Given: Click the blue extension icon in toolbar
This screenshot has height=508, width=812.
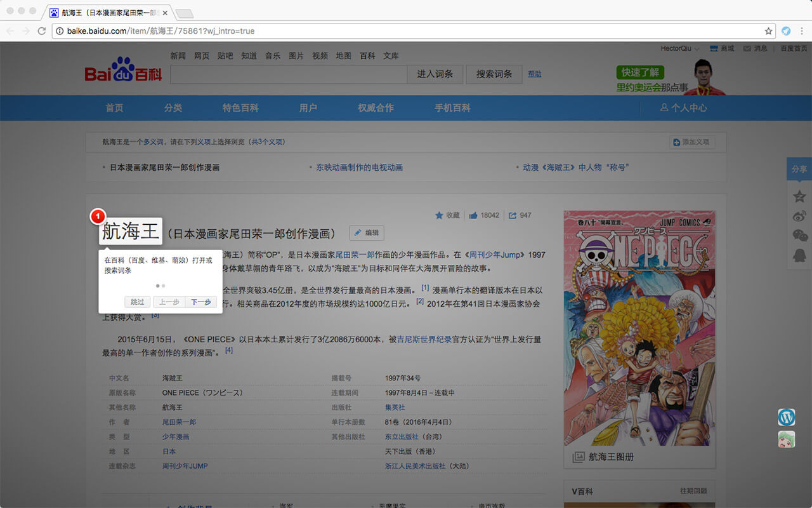Looking at the screenshot, I should pyautogui.click(x=786, y=30).
